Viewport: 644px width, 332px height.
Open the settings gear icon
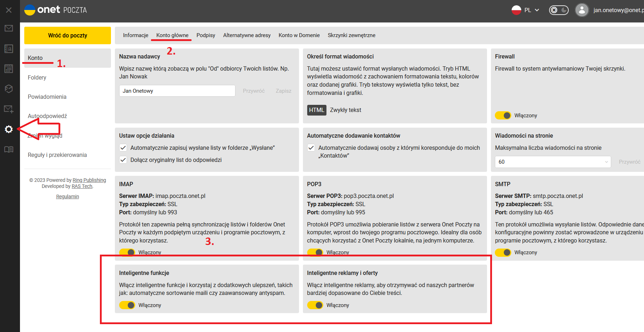point(9,129)
